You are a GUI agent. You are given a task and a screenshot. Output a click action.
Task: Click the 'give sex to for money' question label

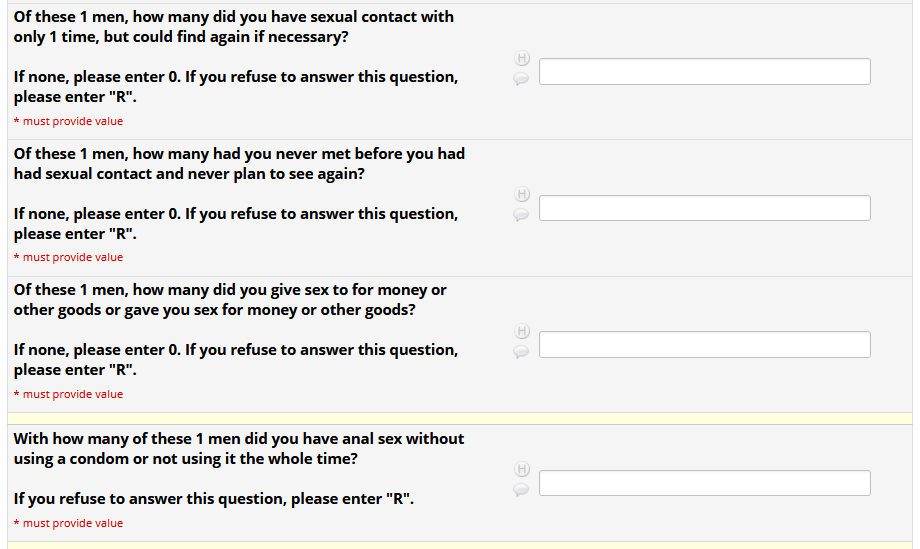click(230, 300)
